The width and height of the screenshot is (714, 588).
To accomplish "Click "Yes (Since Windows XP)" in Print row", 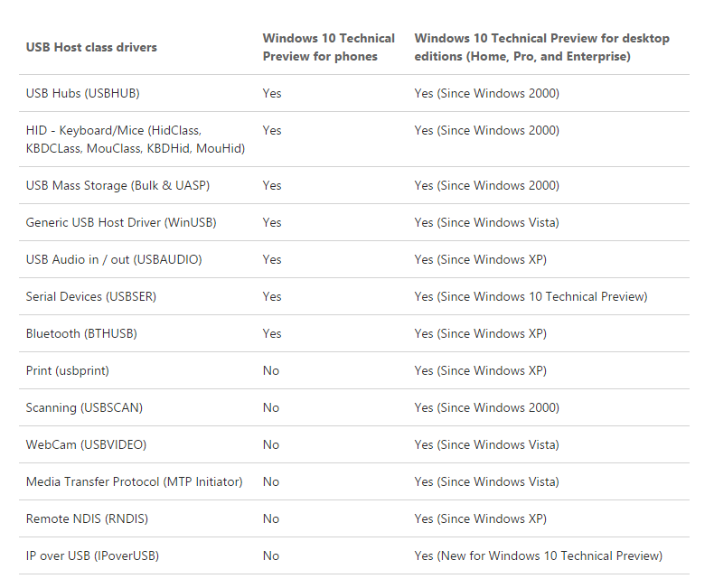I will tap(481, 371).
